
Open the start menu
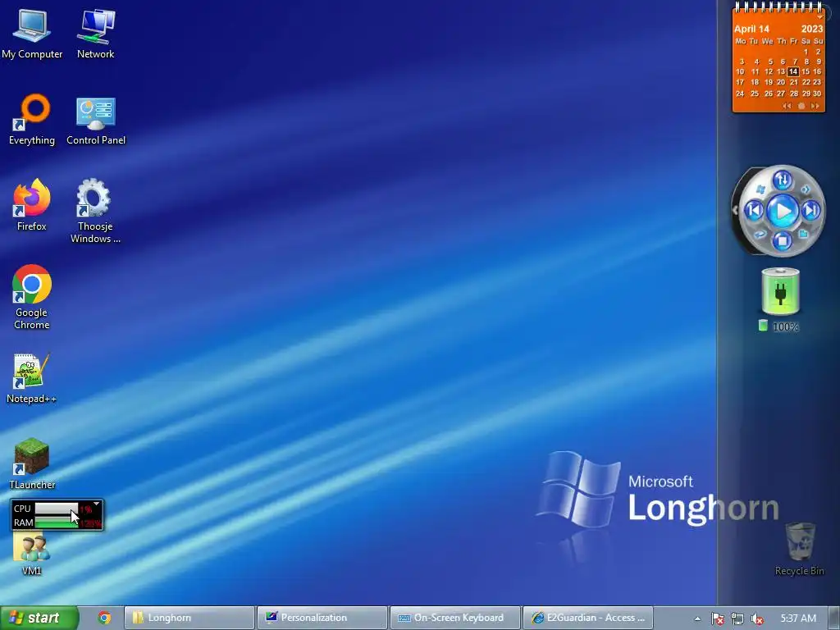[x=39, y=618]
